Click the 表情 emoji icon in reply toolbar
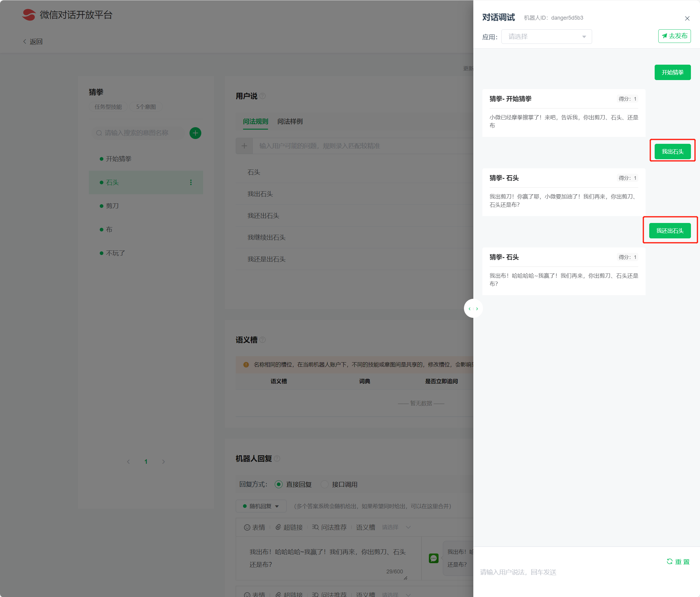Viewport: 700px width, 597px height. (x=247, y=528)
